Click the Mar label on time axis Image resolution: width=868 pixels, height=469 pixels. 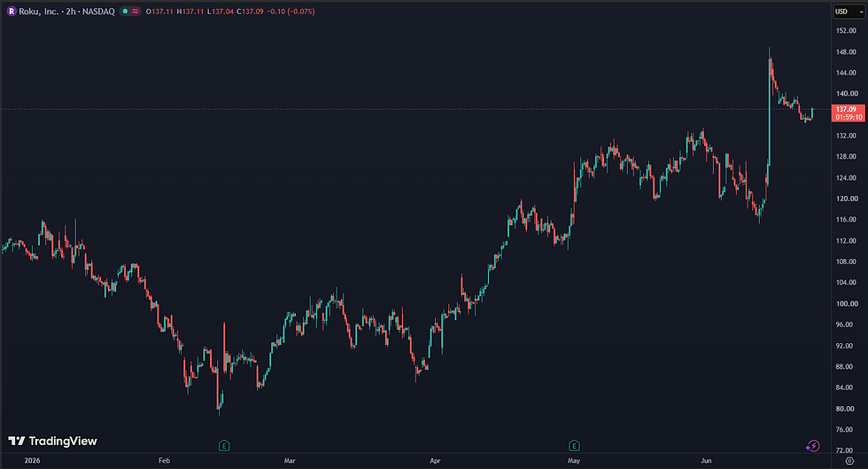pos(290,460)
